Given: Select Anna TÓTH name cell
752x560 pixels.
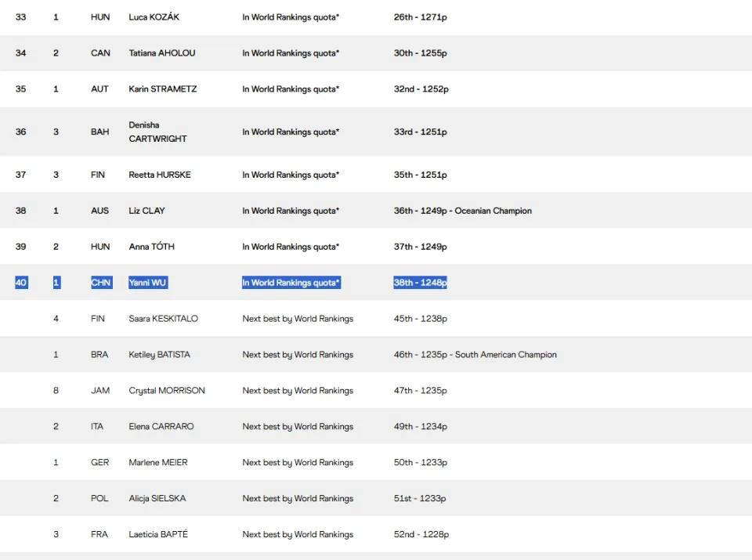Looking at the screenshot, I should pyautogui.click(x=151, y=247).
